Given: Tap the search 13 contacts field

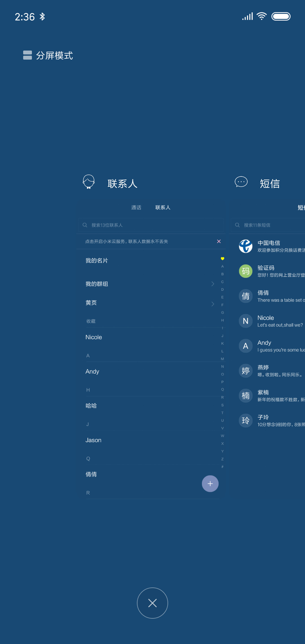Looking at the screenshot, I should pyautogui.click(x=151, y=225).
